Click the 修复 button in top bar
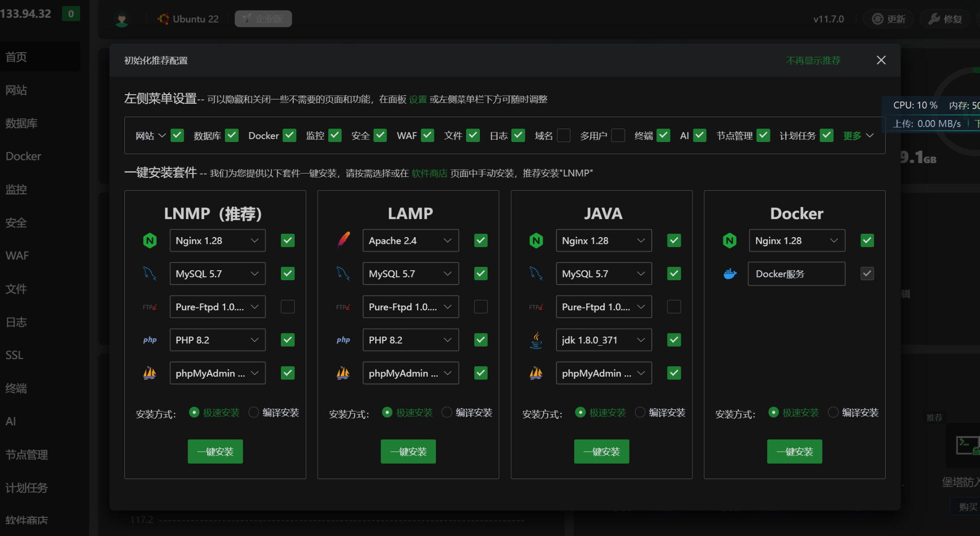This screenshot has width=980, height=536. point(945,19)
